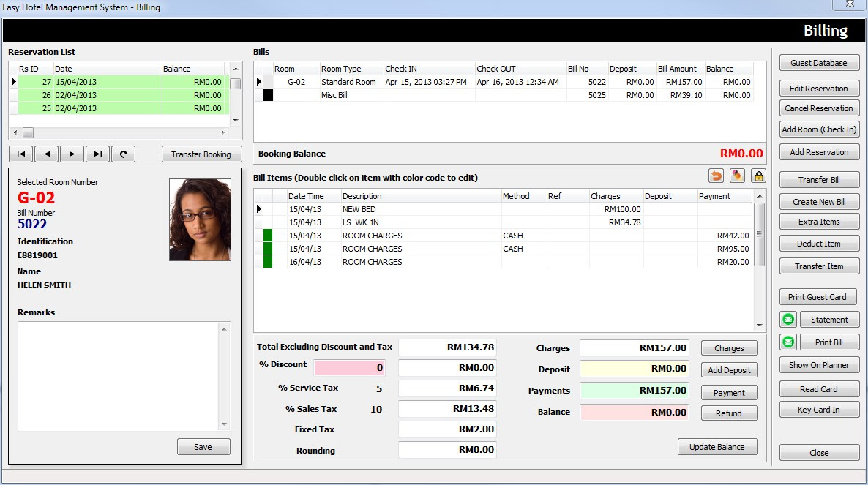Email statement using green envelope icon beside Statement

[x=788, y=319]
